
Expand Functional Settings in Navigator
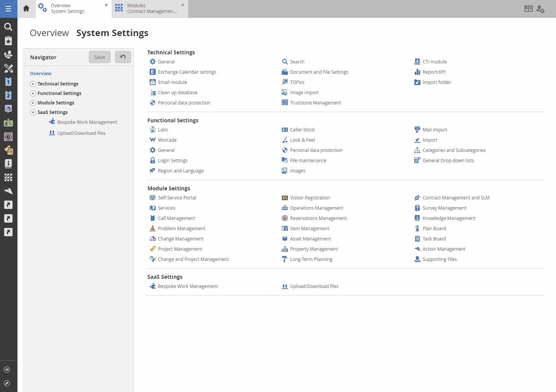coord(33,93)
